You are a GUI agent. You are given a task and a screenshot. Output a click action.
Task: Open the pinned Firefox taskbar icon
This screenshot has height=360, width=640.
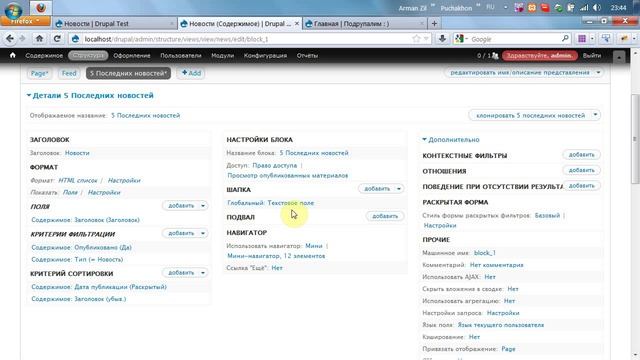(40, 7)
